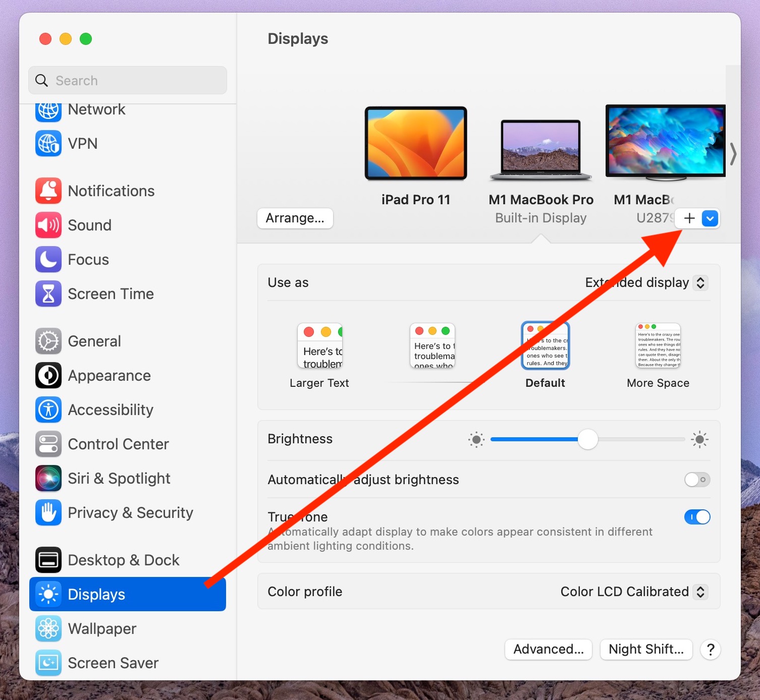Open VPN settings label

pos(83,144)
